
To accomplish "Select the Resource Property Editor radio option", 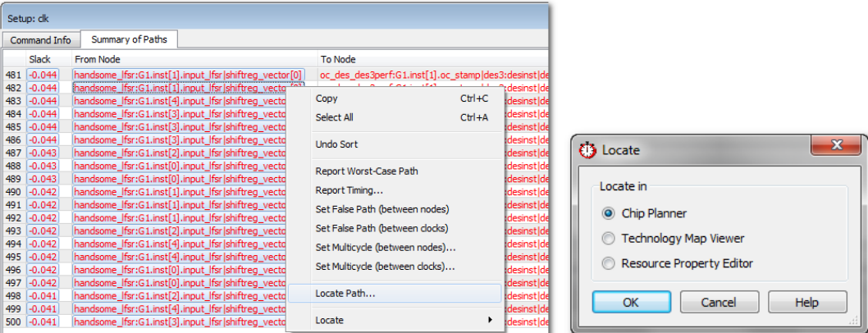I will (609, 263).
